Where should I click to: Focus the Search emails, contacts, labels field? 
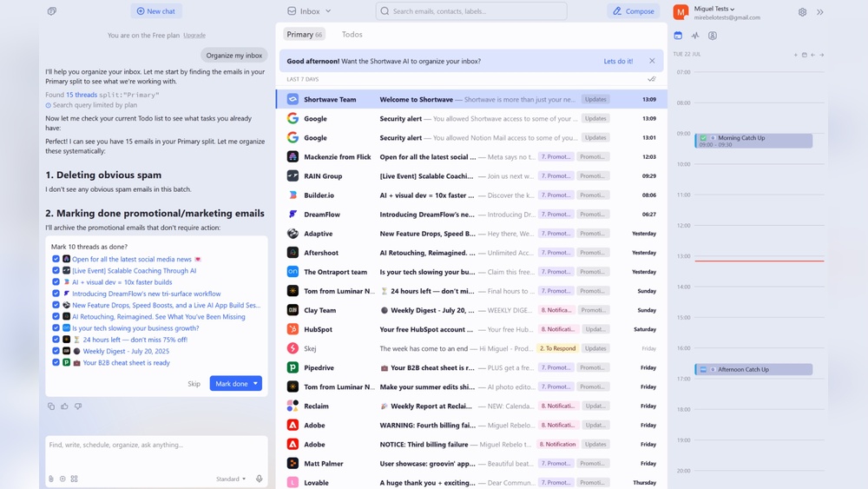473,11
